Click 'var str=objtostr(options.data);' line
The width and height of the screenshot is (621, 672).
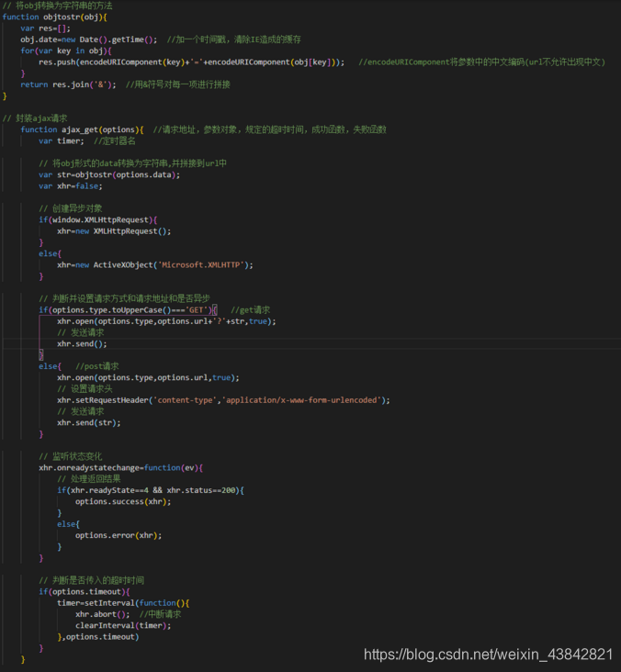pos(109,174)
